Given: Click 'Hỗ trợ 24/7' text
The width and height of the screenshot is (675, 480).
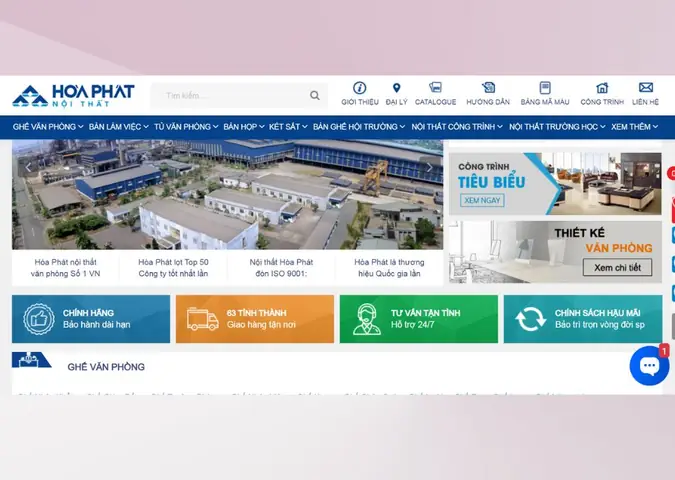Looking at the screenshot, I should [412, 325].
